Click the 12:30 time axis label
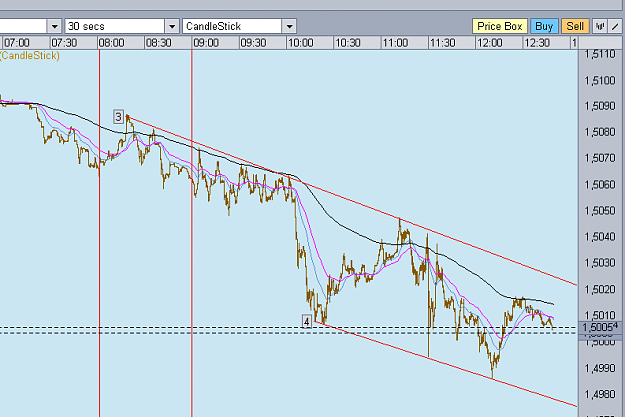The image size is (625, 417). tap(537, 43)
